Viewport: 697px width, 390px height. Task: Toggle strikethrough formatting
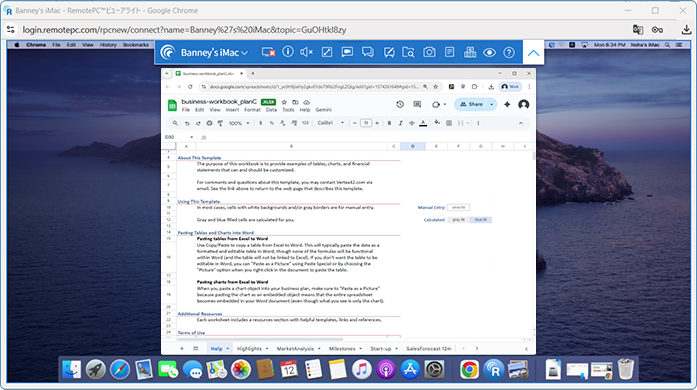412,123
